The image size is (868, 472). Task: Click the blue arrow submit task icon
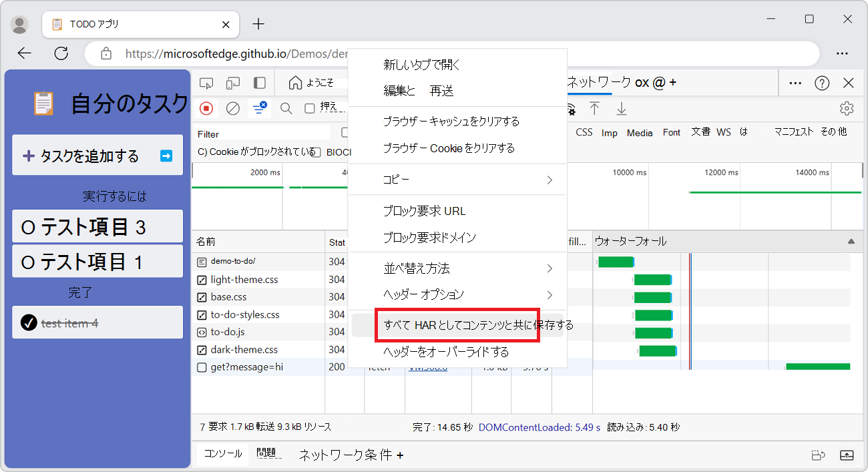point(166,156)
